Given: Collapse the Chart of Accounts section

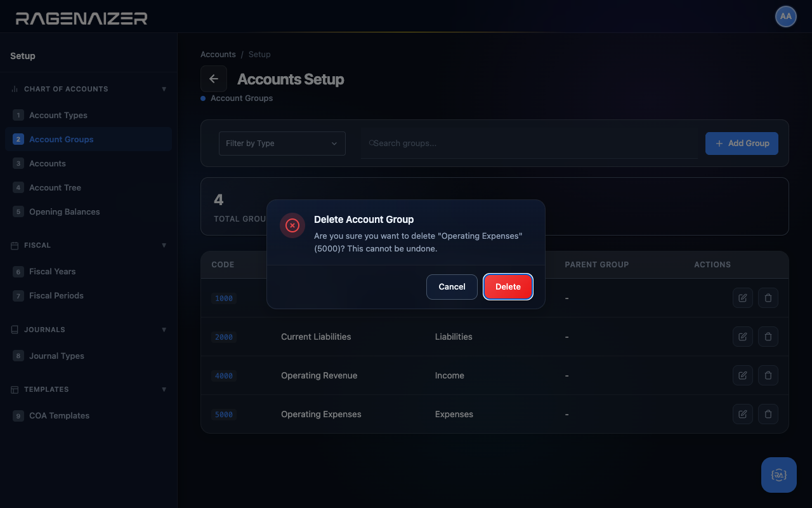Looking at the screenshot, I should 164,89.
